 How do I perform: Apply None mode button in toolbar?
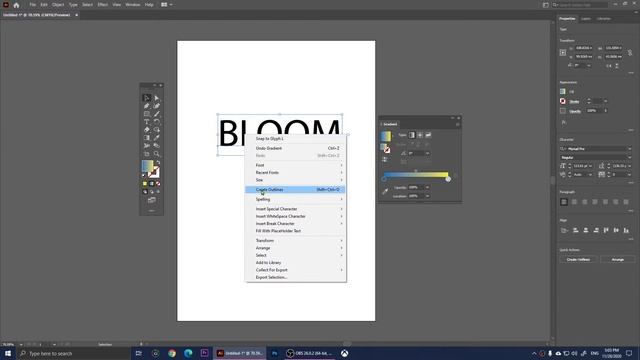pos(158,184)
